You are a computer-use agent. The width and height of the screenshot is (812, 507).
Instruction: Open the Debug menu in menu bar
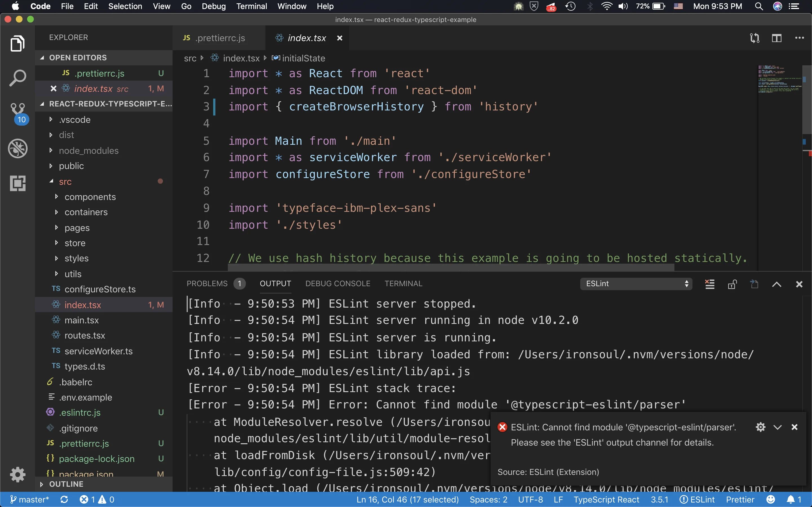coord(213,6)
